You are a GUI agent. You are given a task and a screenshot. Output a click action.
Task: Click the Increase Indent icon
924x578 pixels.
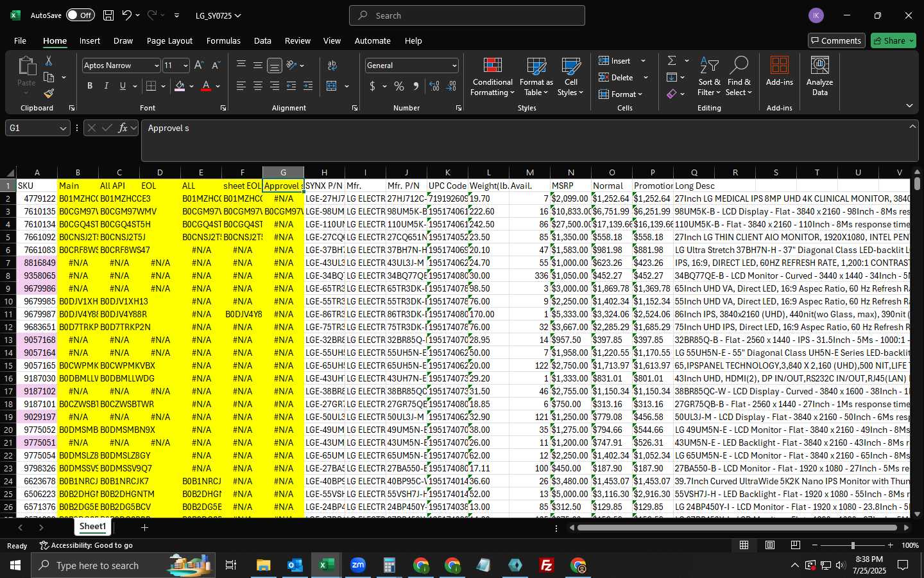(308, 86)
